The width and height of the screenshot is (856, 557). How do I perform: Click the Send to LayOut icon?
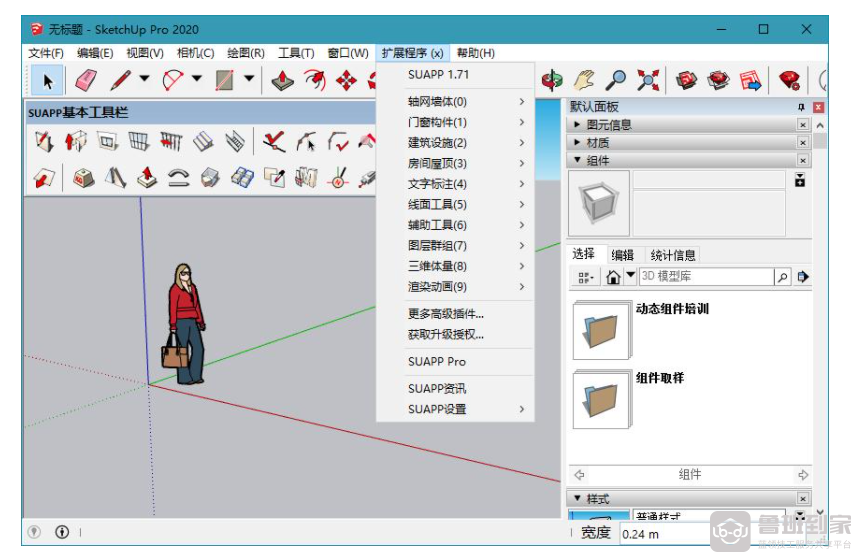pyautogui.click(x=751, y=80)
